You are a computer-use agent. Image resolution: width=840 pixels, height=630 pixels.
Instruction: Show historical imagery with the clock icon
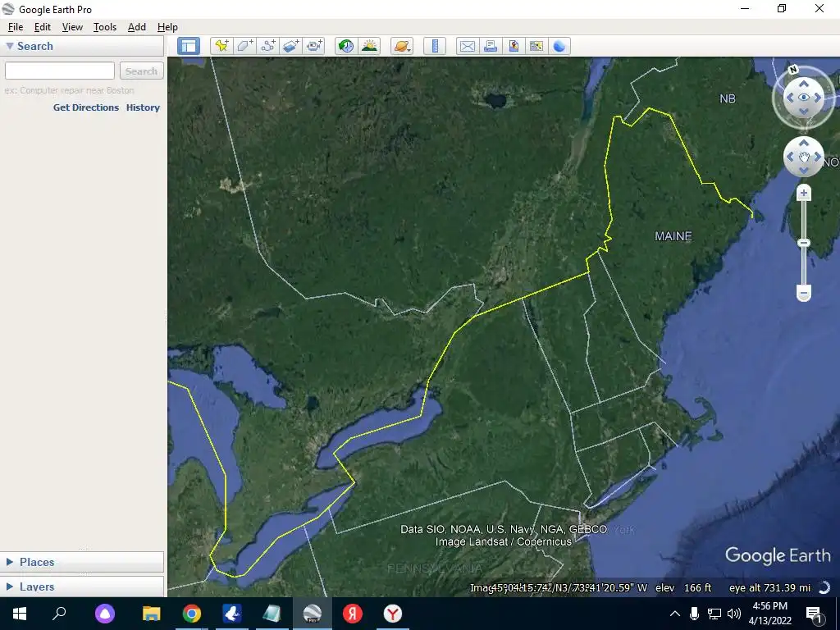tap(346, 46)
